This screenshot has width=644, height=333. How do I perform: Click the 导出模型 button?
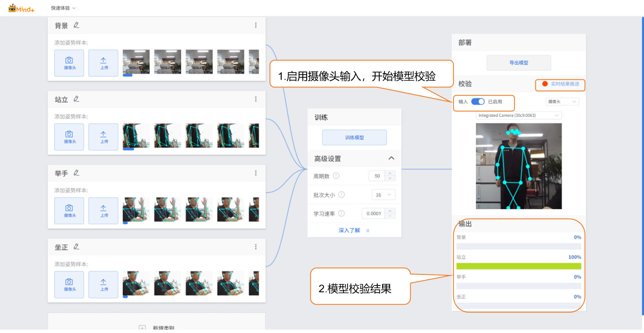(x=518, y=63)
